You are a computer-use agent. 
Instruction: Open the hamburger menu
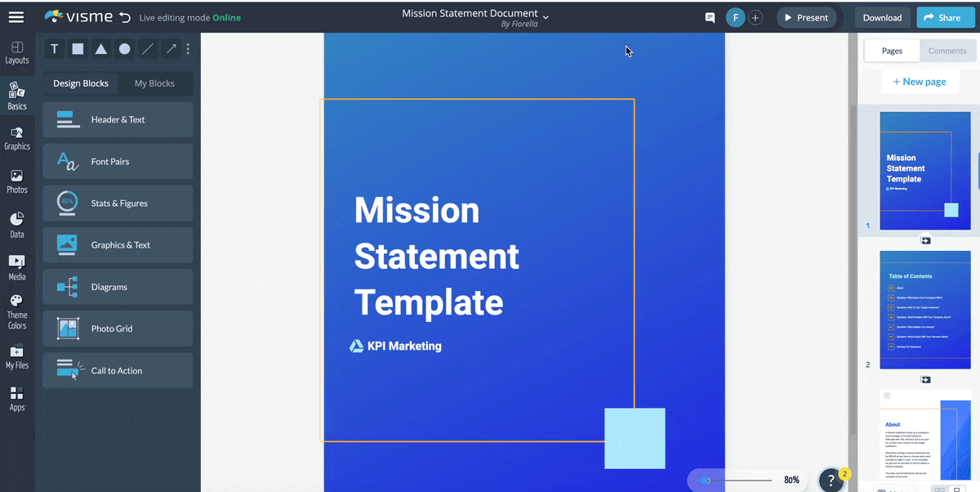coord(16,16)
